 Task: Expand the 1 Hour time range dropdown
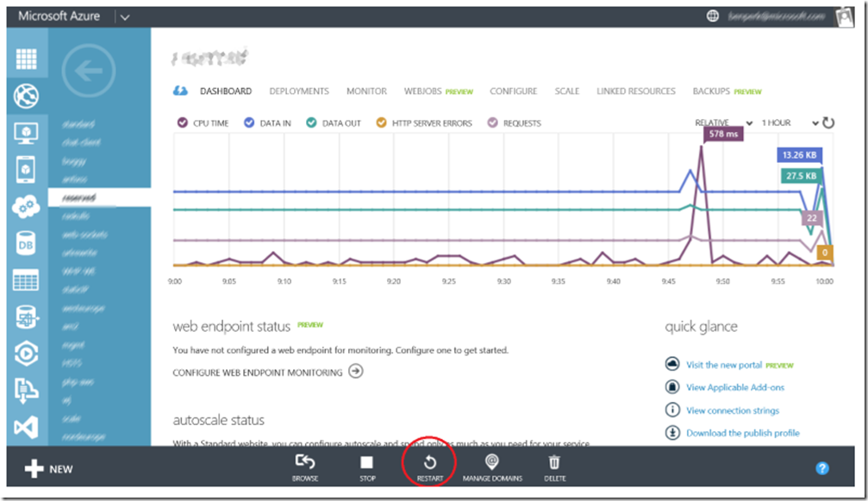click(x=789, y=123)
